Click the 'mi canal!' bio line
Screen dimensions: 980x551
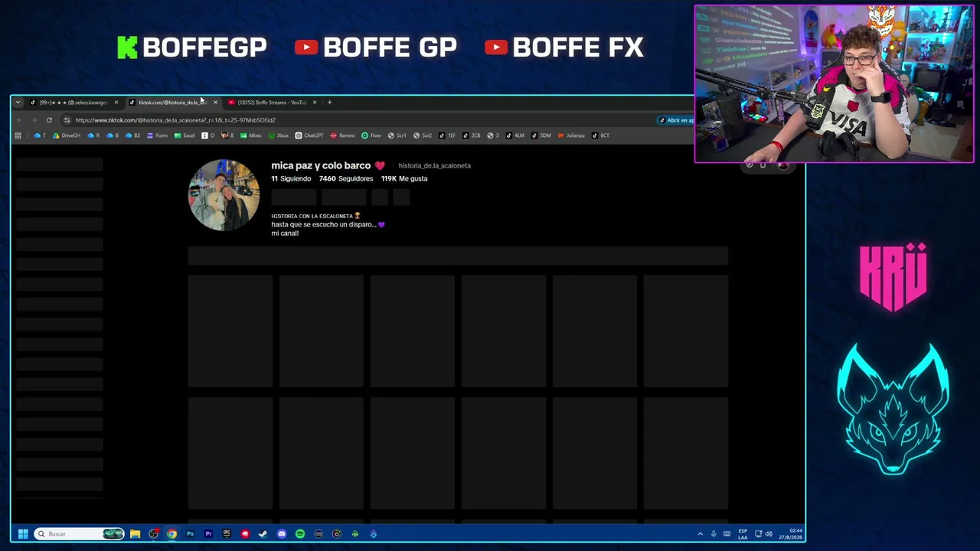pos(285,233)
